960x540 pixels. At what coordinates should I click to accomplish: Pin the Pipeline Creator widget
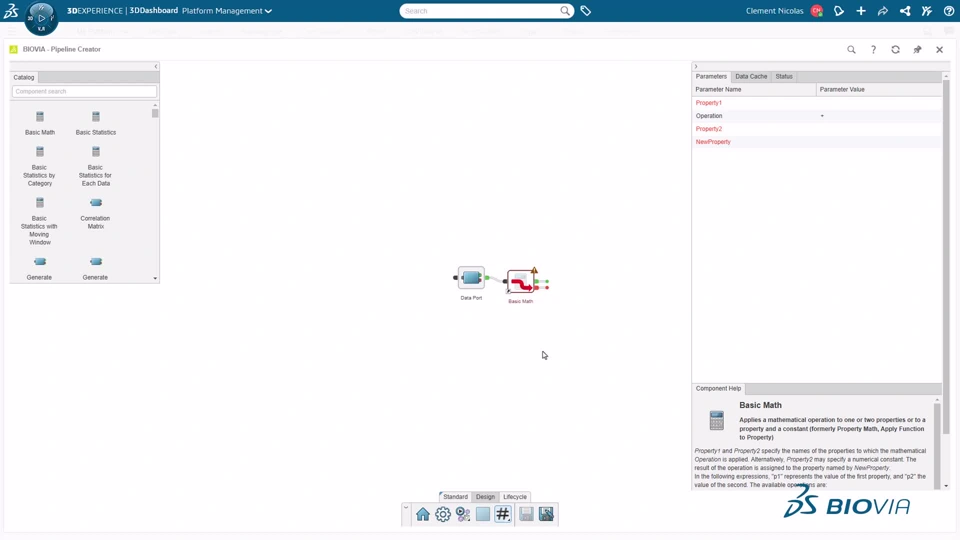click(x=917, y=50)
